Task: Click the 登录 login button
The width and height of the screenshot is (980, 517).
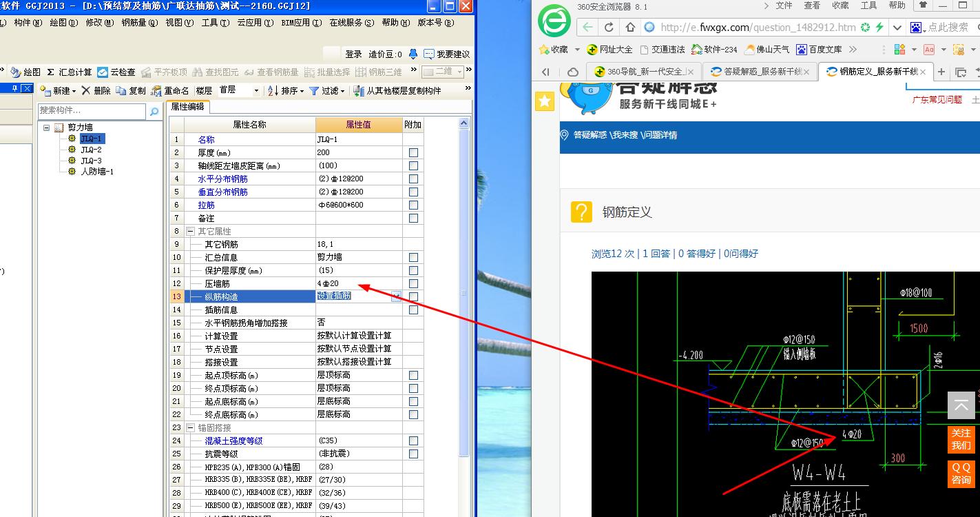Action: pos(353,54)
